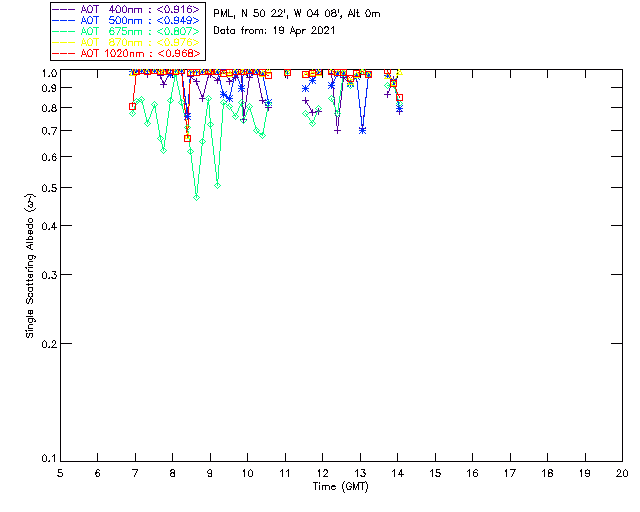Click the AOT 1020nm legend entry
The image size is (640, 512).
coord(126,53)
